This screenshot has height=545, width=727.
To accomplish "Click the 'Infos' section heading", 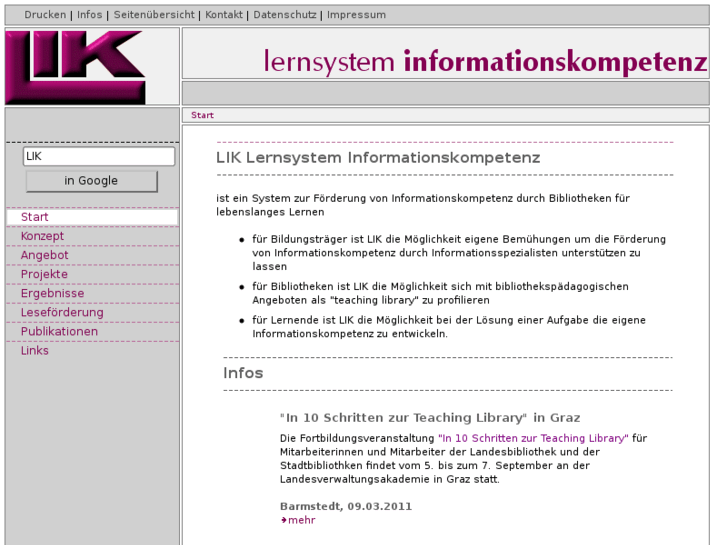I will 243,373.
